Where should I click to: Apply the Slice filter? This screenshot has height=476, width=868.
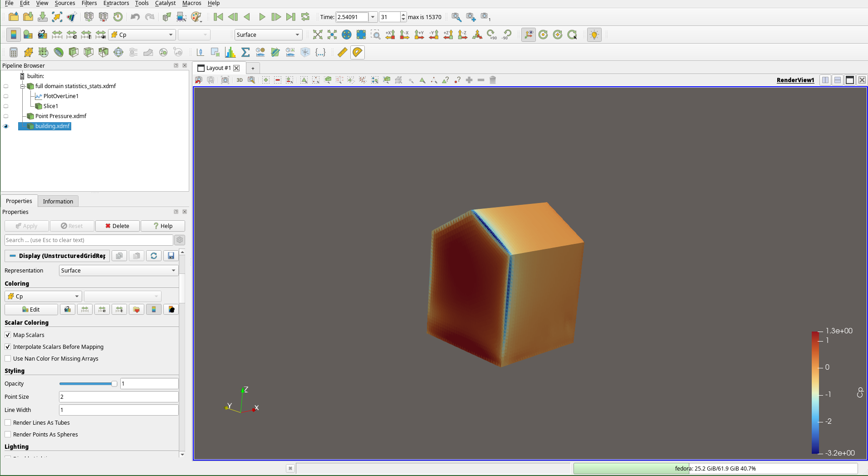[88, 52]
